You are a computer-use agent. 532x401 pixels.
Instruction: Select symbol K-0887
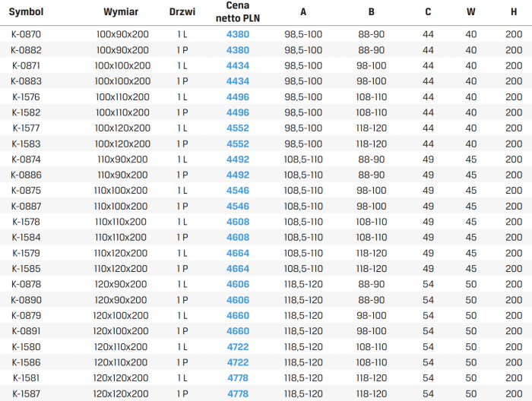[26, 206]
